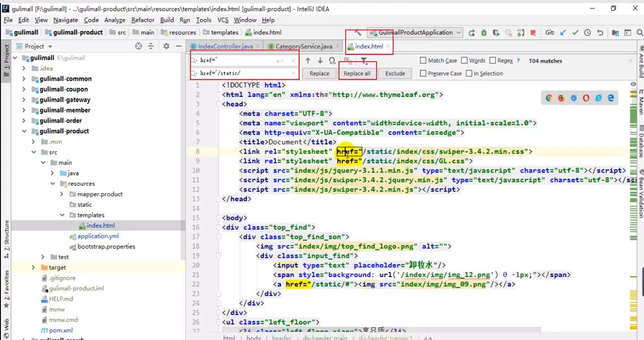Close the index.html editor tab
Viewport: 644px width, 340px height.
tap(388, 46)
